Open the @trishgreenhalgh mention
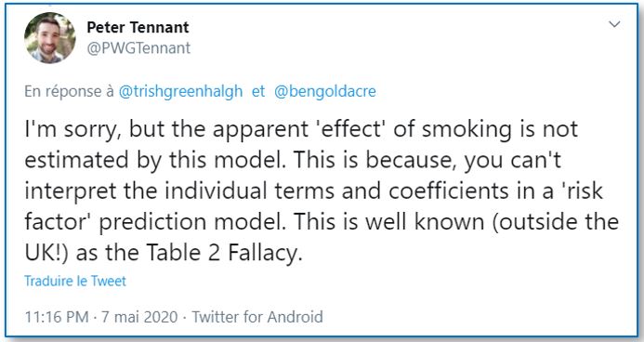644x342 pixels. tap(180, 91)
